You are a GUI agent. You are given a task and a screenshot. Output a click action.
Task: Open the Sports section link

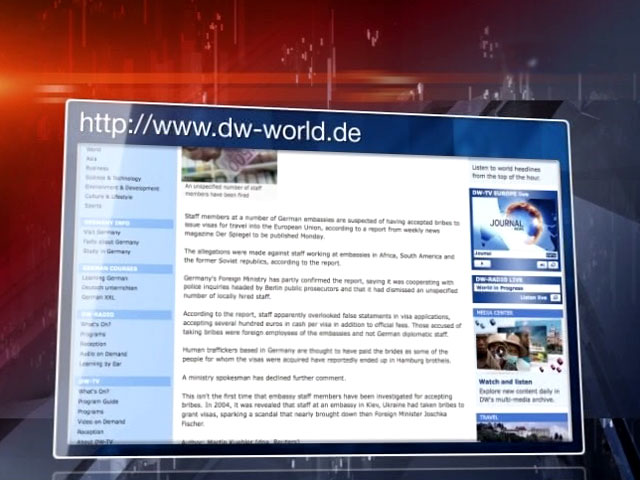93,206
